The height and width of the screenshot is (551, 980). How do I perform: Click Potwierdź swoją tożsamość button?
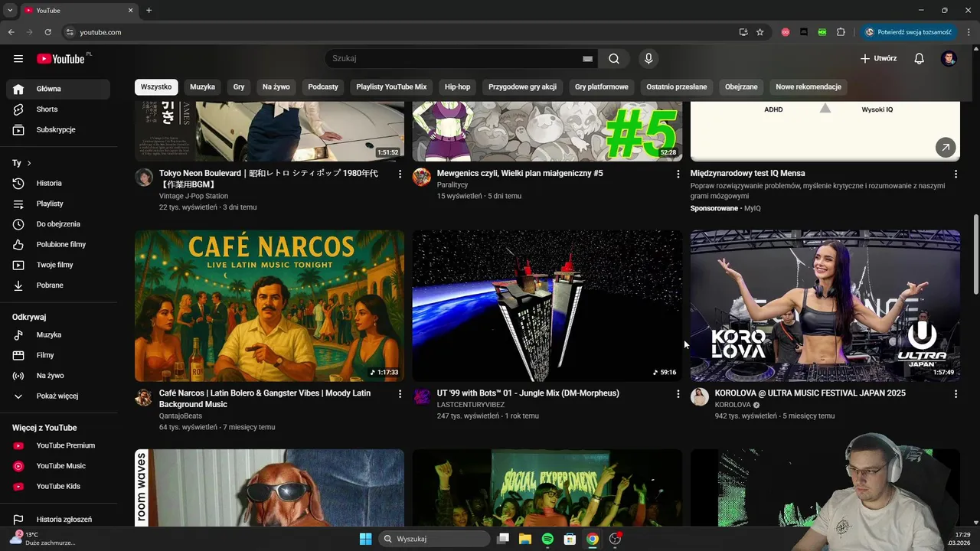click(x=908, y=32)
